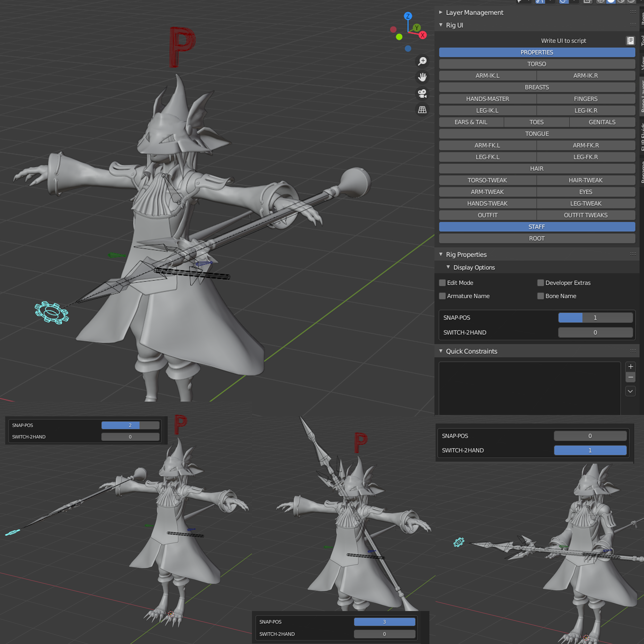The height and width of the screenshot is (644, 644).
Task: Click the red X axis gizmo
Action: coord(423,35)
